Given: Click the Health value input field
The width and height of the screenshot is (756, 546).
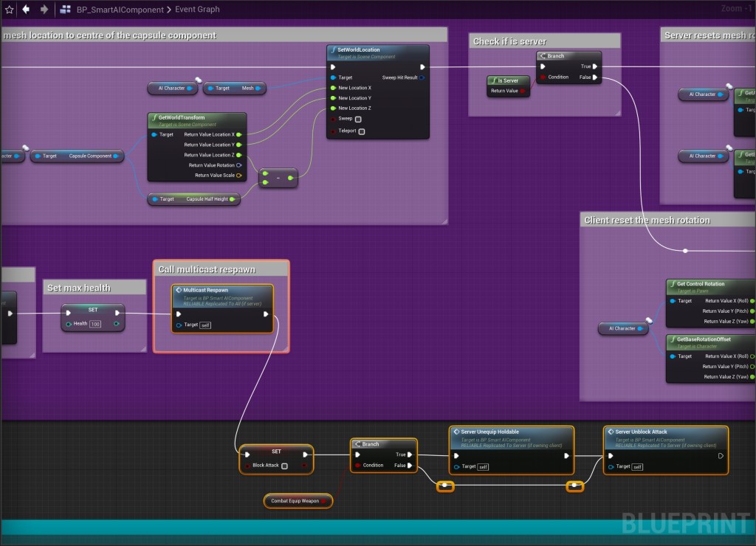Looking at the screenshot, I should [x=95, y=324].
